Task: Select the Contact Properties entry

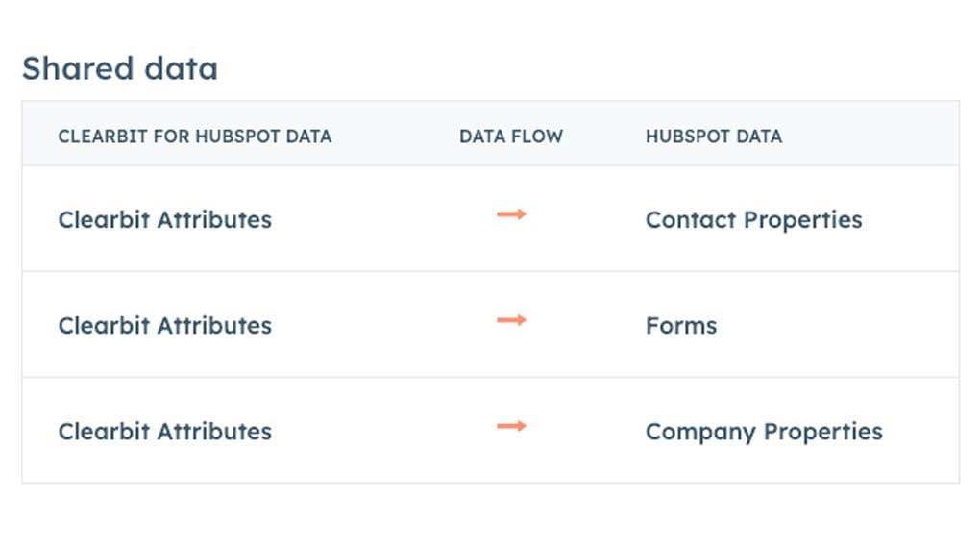Action: (753, 220)
